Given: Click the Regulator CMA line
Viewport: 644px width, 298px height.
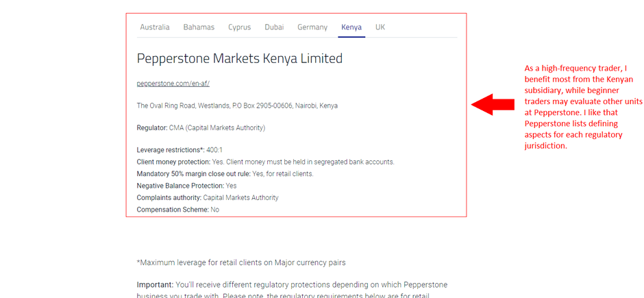Looking at the screenshot, I should pyautogui.click(x=201, y=128).
